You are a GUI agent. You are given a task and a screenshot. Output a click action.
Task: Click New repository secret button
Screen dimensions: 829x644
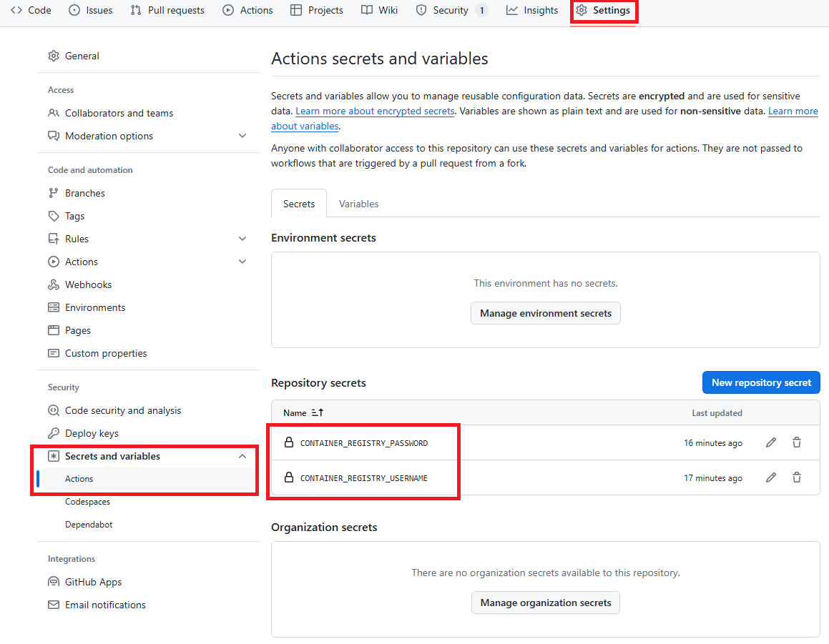(x=761, y=382)
